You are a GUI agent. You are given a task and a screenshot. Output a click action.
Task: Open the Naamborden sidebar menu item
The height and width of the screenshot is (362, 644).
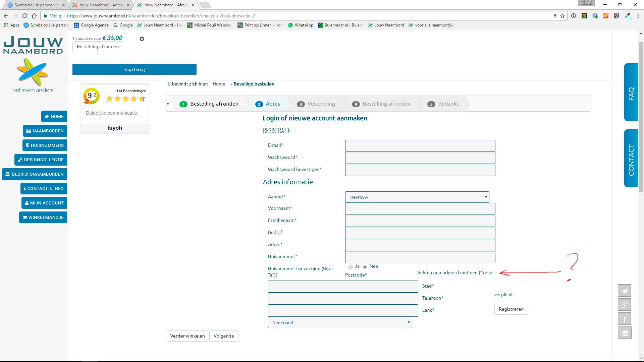(45, 131)
